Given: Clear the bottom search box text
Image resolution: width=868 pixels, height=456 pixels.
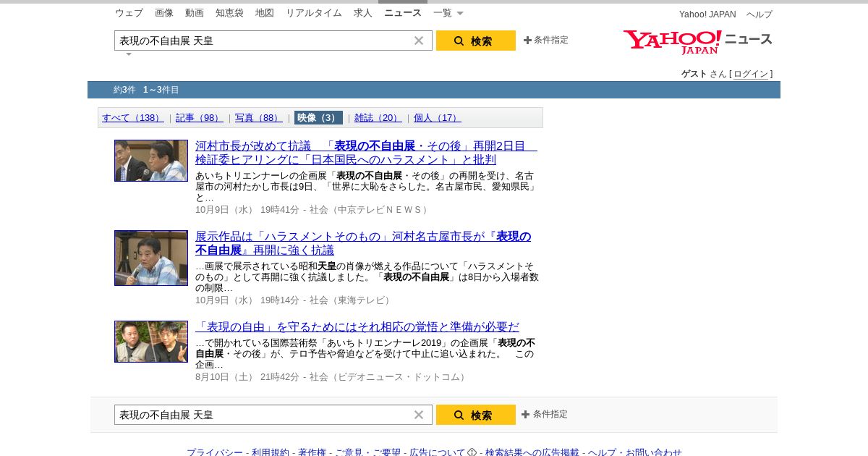Looking at the screenshot, I should 419,415.
